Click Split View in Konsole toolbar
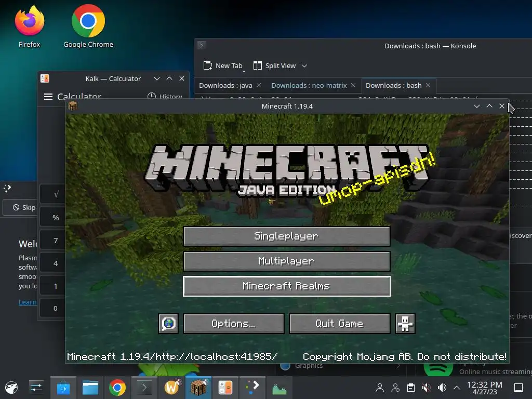This screenshot has width=532, height=399. pos(275,66)
